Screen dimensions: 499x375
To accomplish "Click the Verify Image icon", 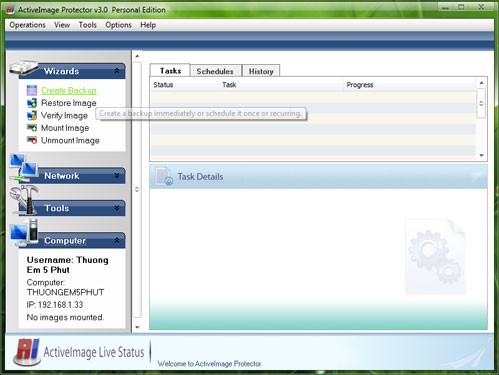I will (32, 115).
